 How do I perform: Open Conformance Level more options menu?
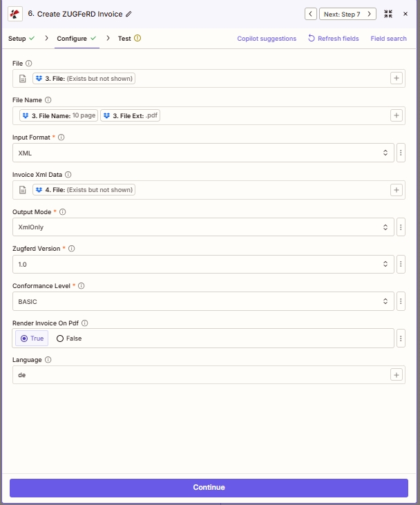pyautogui.click(x=401, y=301)
